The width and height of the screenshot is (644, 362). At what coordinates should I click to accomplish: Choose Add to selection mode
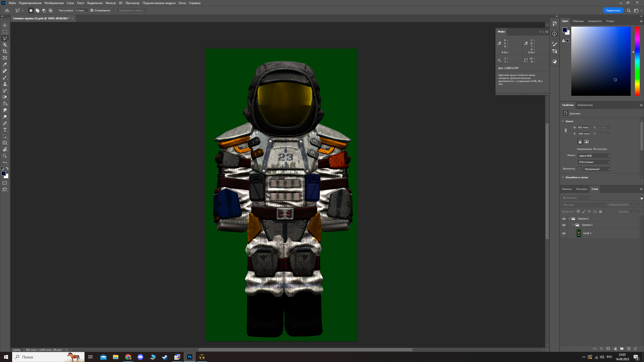[37, 11]
